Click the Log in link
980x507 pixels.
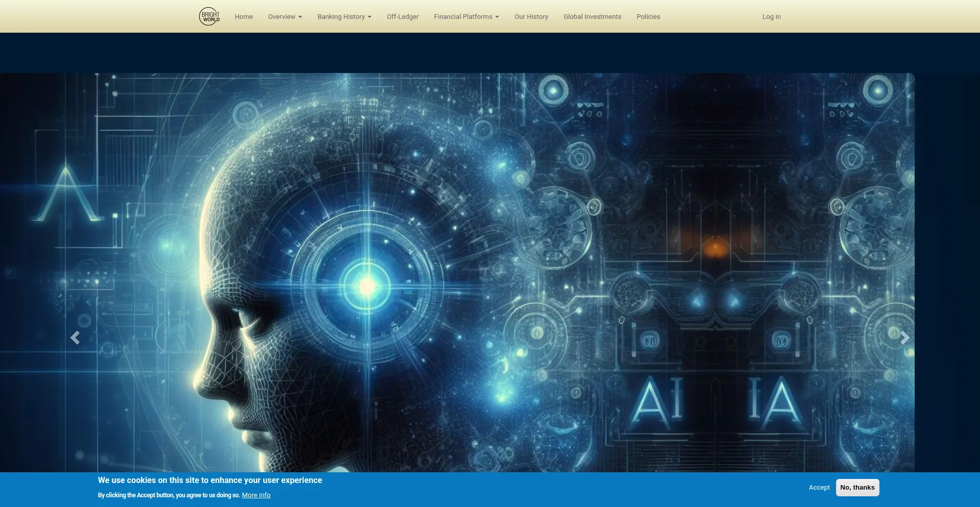pos(771,17)
